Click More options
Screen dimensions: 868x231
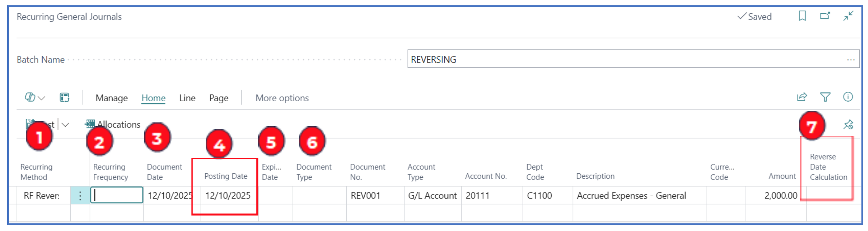point(282,98)
